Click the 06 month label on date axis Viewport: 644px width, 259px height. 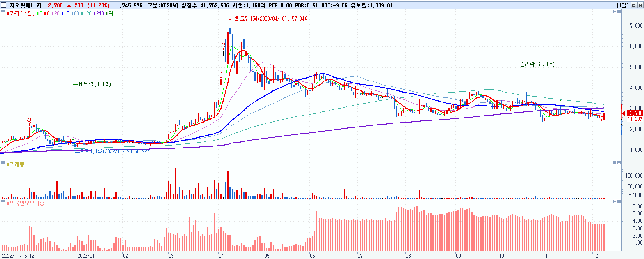tap(312, 255)
